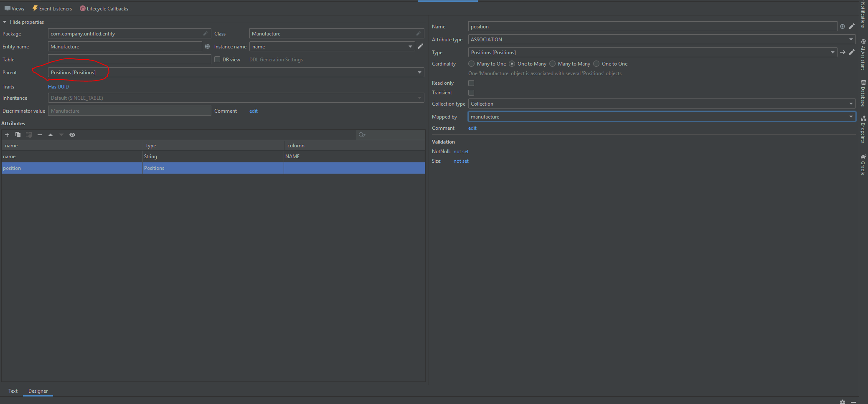Click the globe icon next to Entity name

pos(207,46)
